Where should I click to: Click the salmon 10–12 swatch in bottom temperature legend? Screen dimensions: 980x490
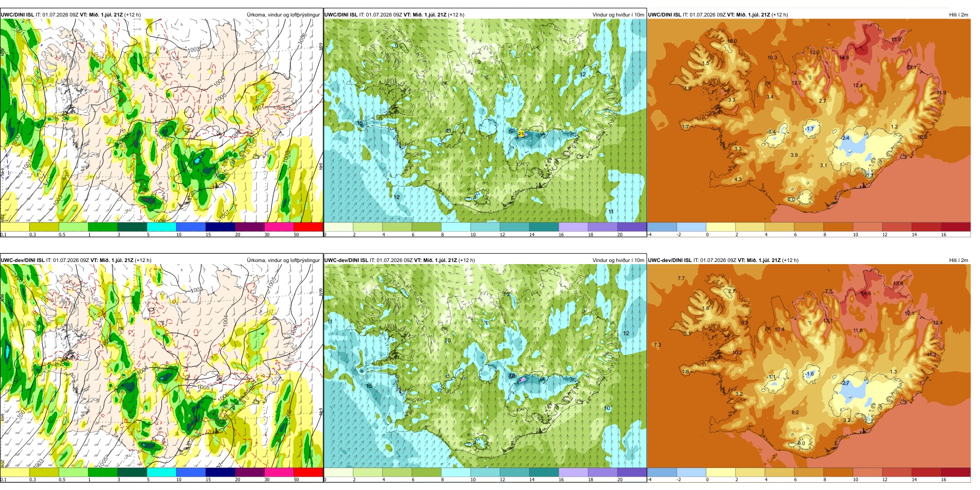868,472
